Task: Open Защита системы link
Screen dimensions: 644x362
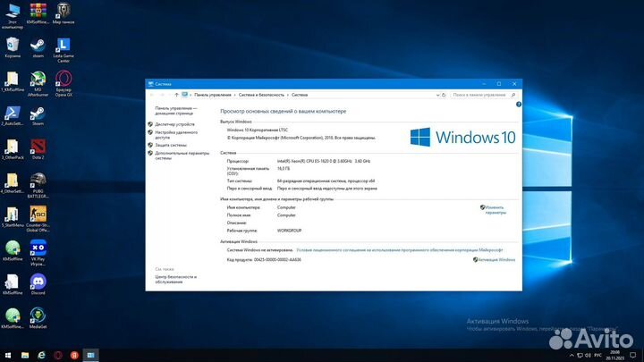Action: (171, 145)
